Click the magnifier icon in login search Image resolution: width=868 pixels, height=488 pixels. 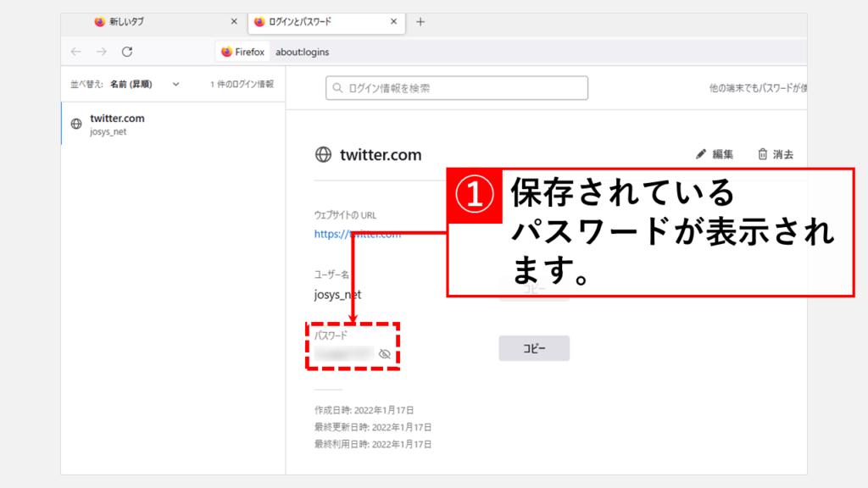(x=339, y=88)
